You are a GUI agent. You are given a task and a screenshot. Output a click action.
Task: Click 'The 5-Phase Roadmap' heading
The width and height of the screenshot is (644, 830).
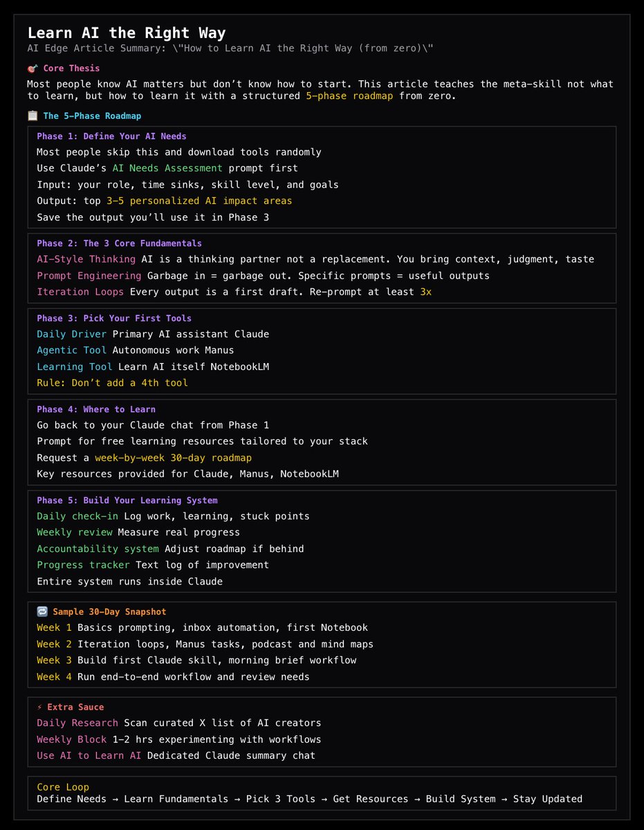[x=92, y=116]
